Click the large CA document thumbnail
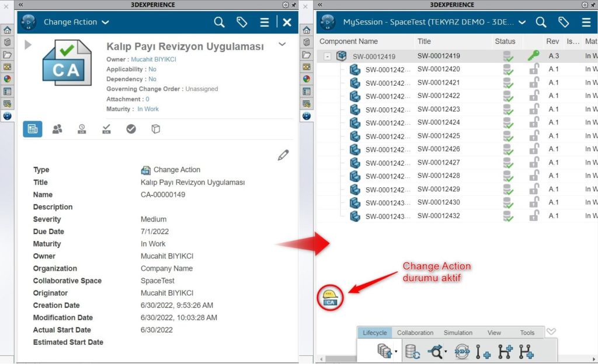 click(67, 63)
